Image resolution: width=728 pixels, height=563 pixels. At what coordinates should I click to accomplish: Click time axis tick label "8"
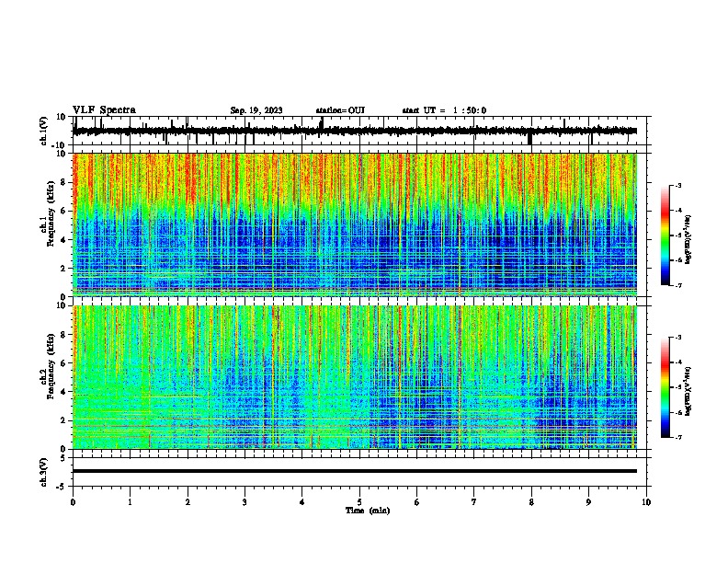pos(531,502)
